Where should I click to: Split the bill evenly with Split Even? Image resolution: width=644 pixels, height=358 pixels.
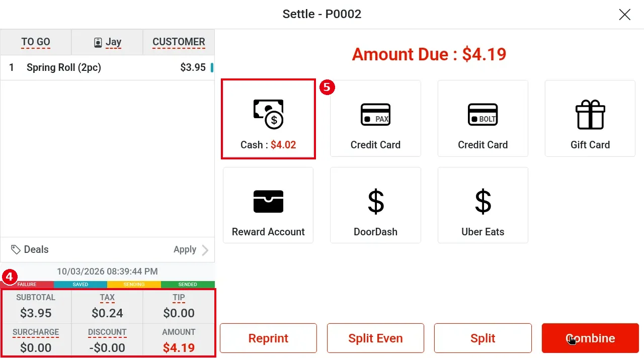(x=375, y=338)
